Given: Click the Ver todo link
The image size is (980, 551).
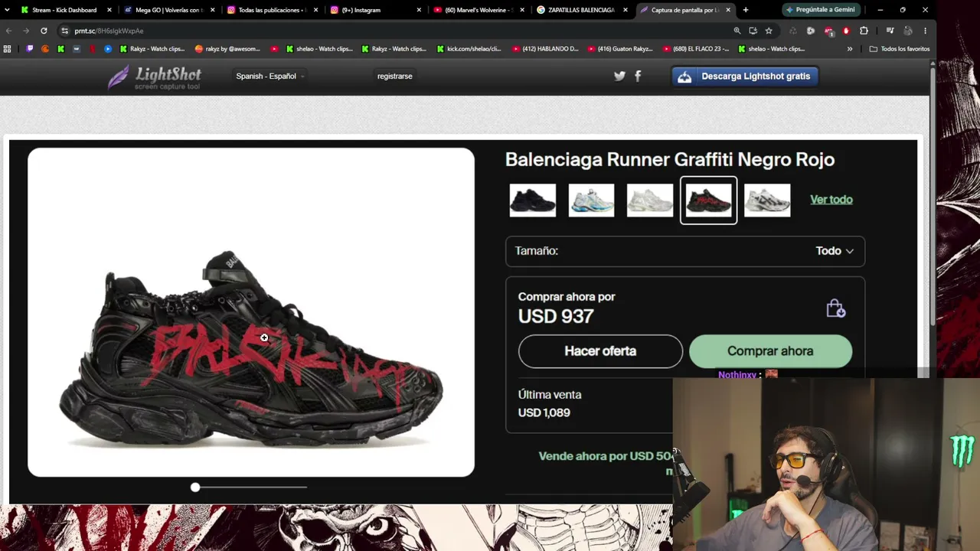Looking at the screenshot, I should [831, 200].
